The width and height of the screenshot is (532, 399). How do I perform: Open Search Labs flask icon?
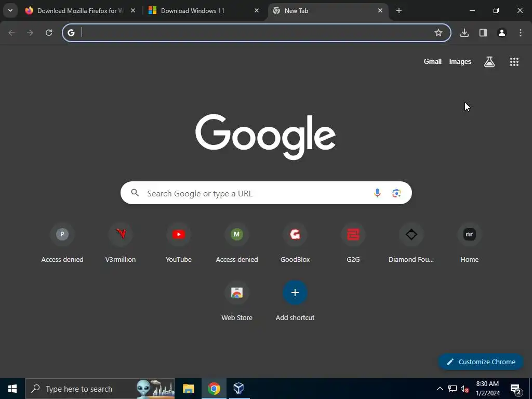pos(489,61)
